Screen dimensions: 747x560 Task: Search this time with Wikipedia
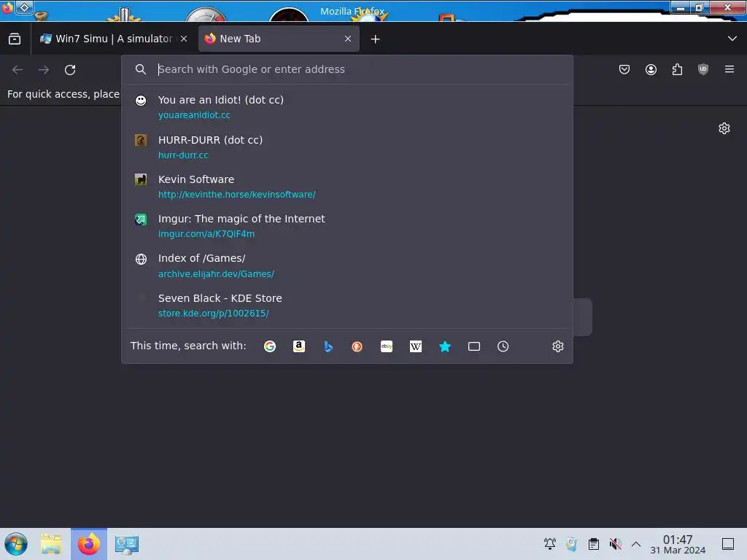click(415, 346)
